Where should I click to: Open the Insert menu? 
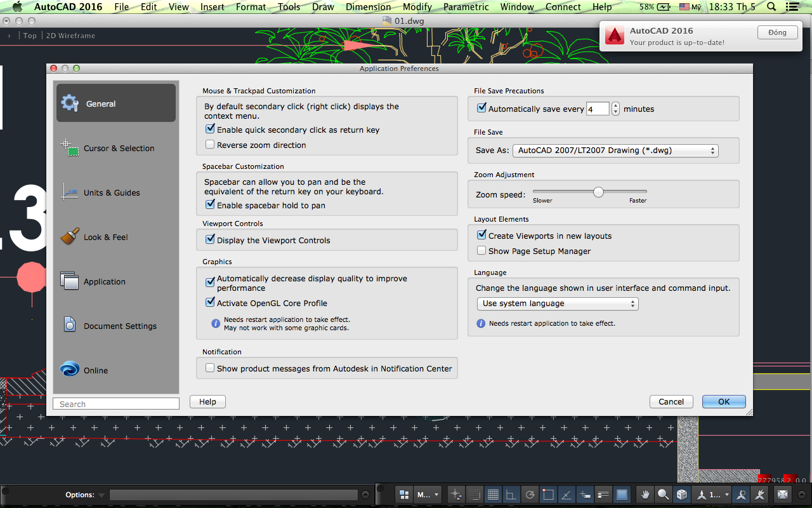213,7
